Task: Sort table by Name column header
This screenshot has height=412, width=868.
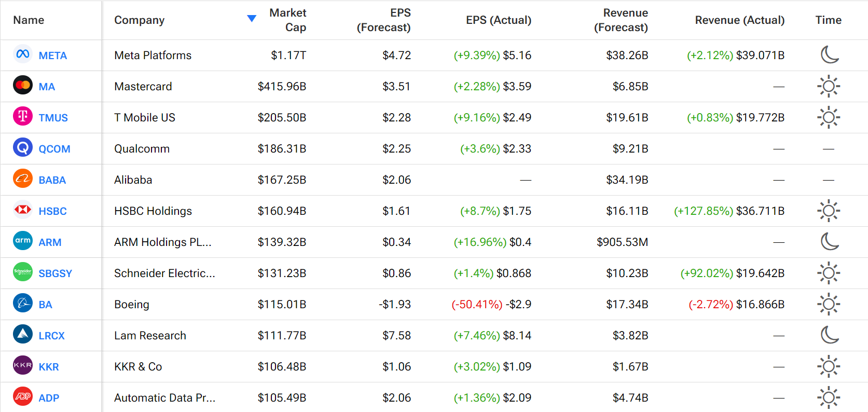Action: click(x=29, y=20)
